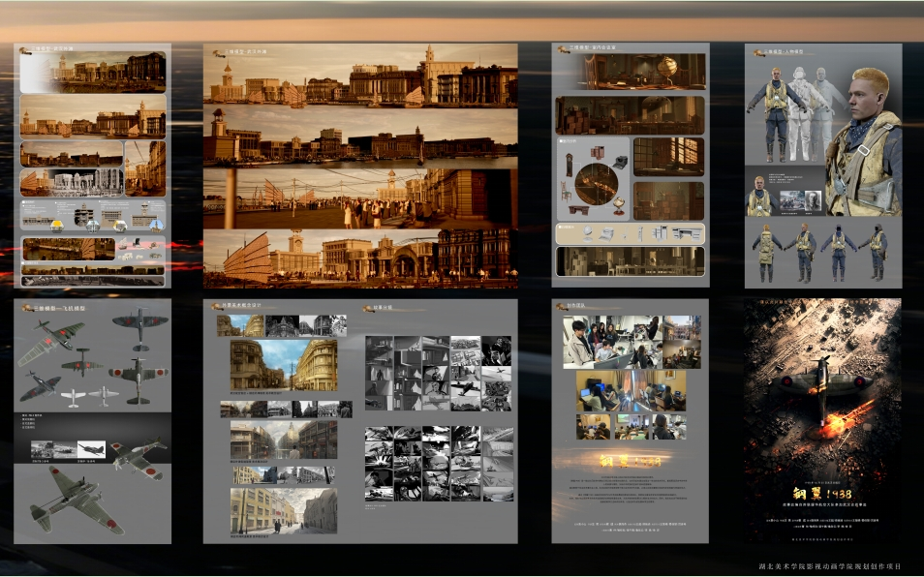Click the upper storyboard frame grid

(x=438, y=374)
